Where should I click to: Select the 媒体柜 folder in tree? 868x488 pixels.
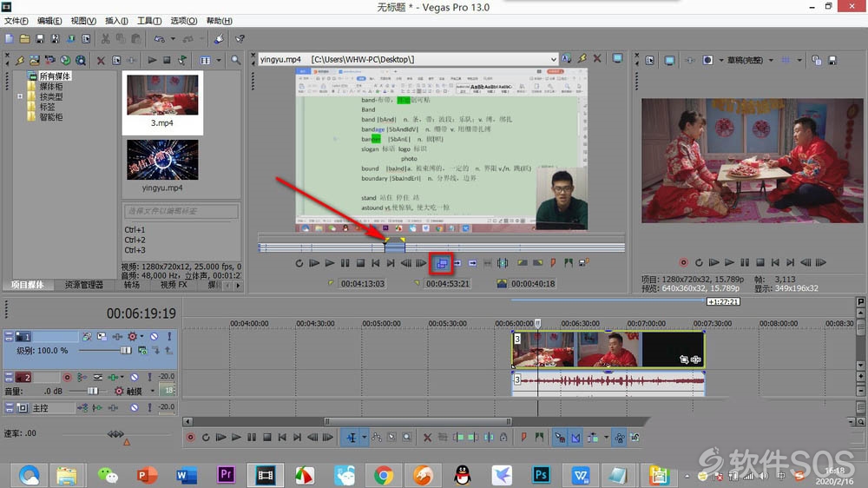[51, 87]
